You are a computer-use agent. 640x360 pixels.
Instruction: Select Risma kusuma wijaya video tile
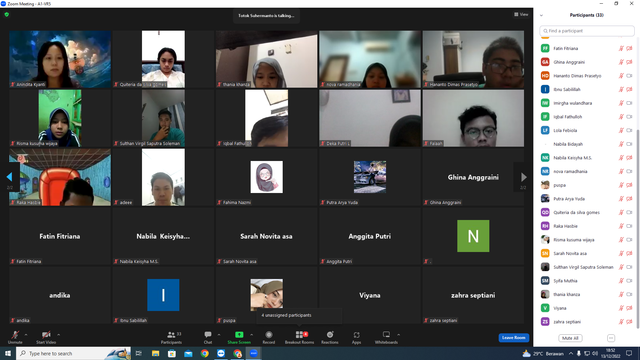tap(60, 118)
